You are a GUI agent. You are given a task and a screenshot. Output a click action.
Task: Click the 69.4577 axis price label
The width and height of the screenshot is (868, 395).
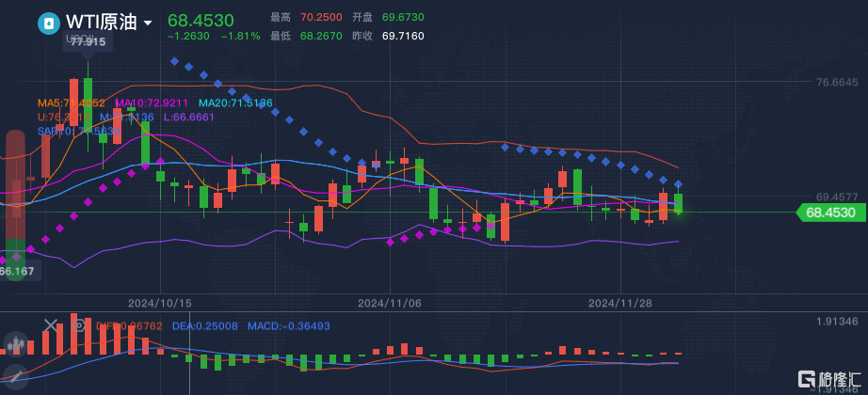pyautogui.click(x=837, y=197)
